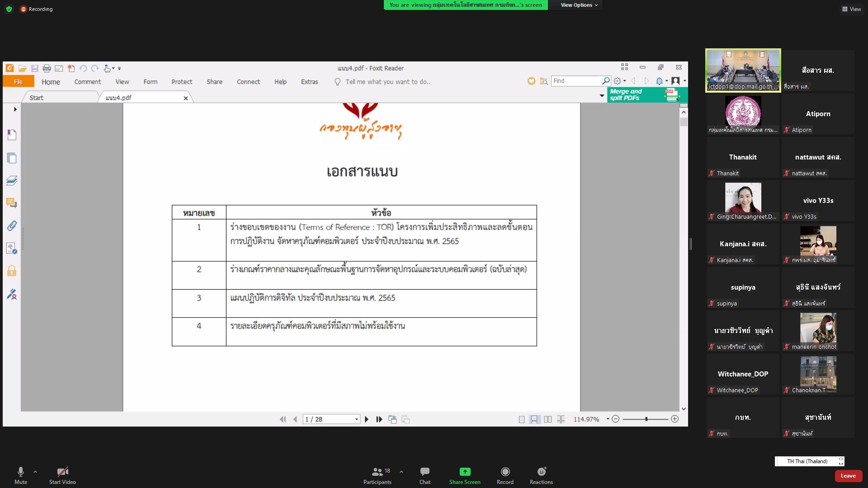Click the zoom level slider handle

point(646,419)
